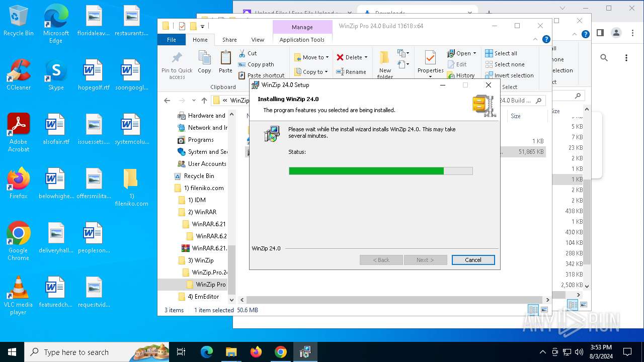
Task: Click the taskbar search field
Action: (x=97, y=352)
